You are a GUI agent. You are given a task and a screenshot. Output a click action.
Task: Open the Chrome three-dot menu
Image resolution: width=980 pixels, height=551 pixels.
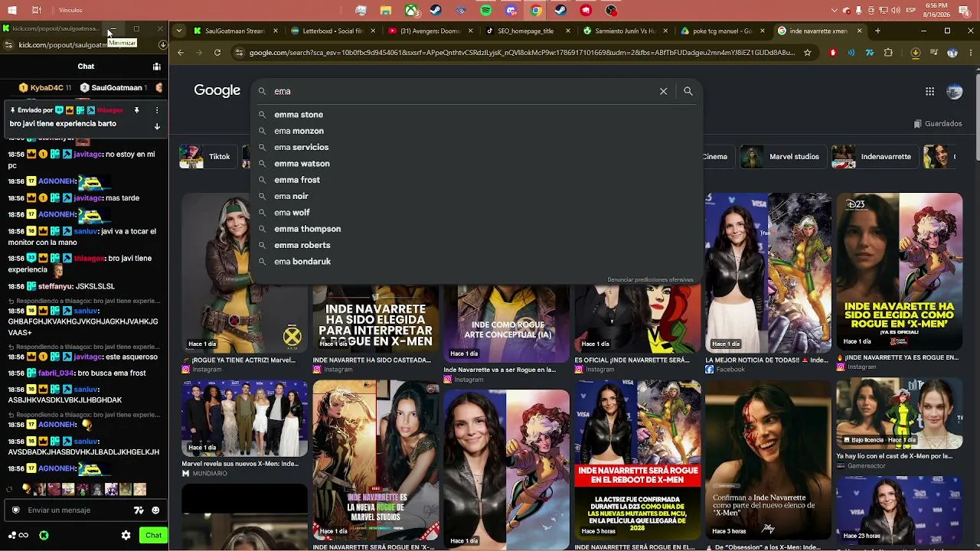point(970,53)
